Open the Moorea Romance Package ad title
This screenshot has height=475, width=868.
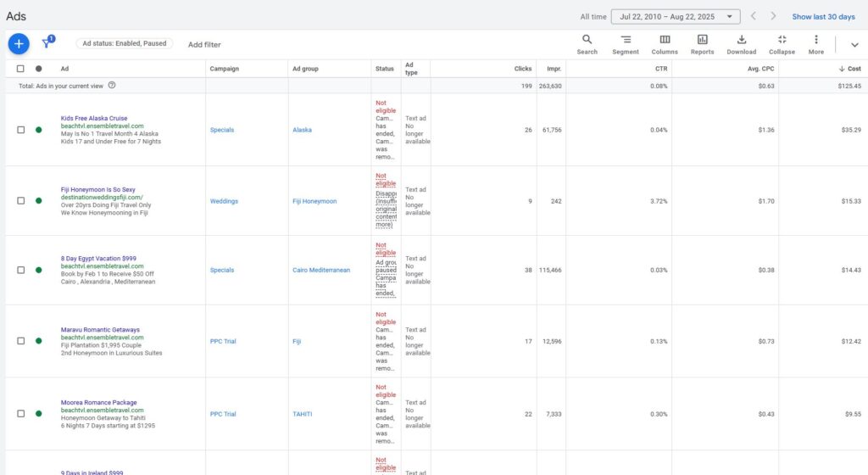click(98, 402)
